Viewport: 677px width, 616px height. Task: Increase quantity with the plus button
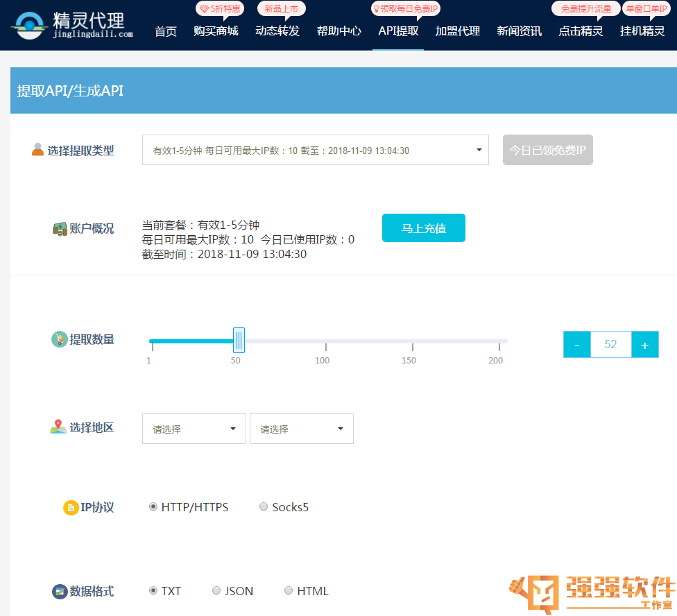[644, 345]
